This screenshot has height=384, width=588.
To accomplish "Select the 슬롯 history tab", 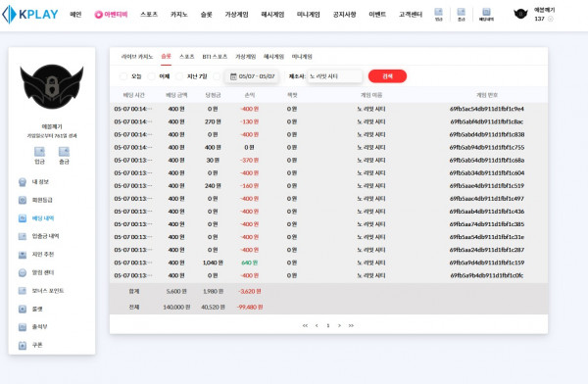I will (x=167, y=56).
